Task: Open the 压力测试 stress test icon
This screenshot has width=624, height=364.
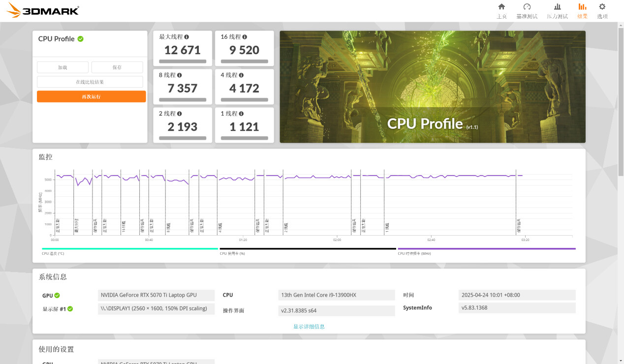Action: pyautogui.click(x=557, y=7)
